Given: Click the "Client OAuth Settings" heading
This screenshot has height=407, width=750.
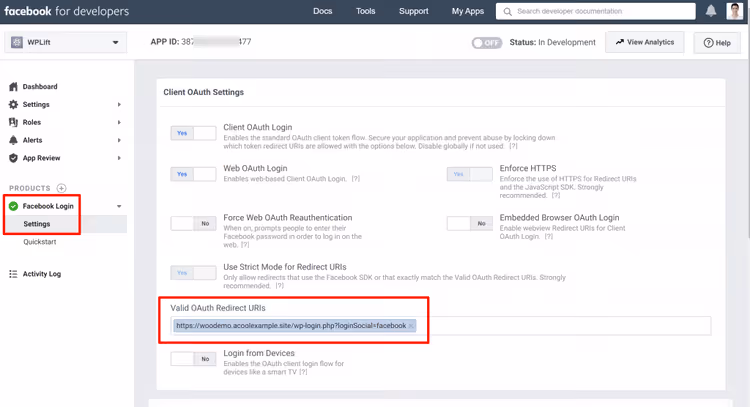Looking at the screenshot, I should [x=204, y=92].
